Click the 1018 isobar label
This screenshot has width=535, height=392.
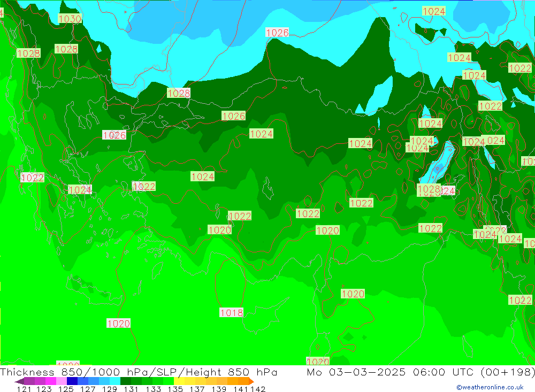point(231,312)
